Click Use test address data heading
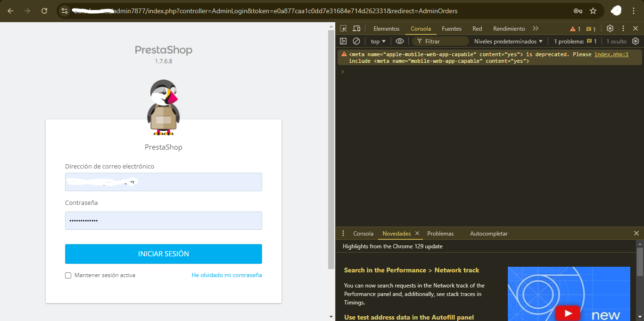This screenshot has width=644, height=321. coord(409,317)
